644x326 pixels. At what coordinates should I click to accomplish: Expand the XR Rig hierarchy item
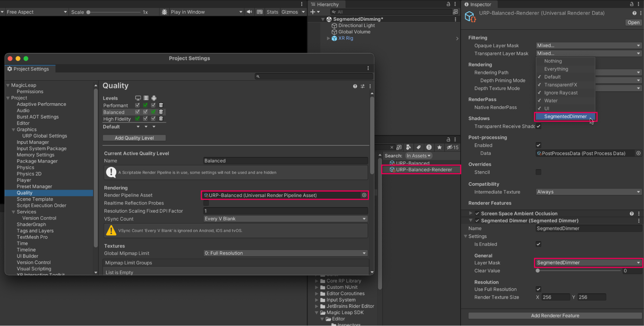[x=328, y=38]
